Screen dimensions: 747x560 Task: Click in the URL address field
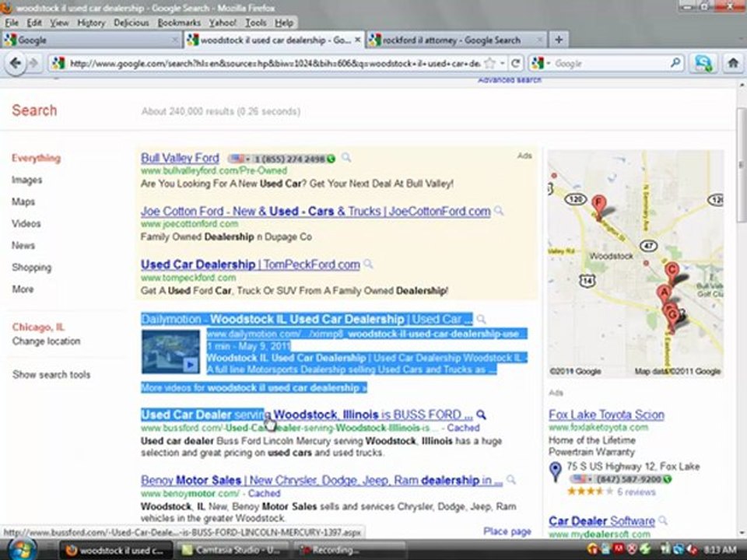tap(274, 63)
